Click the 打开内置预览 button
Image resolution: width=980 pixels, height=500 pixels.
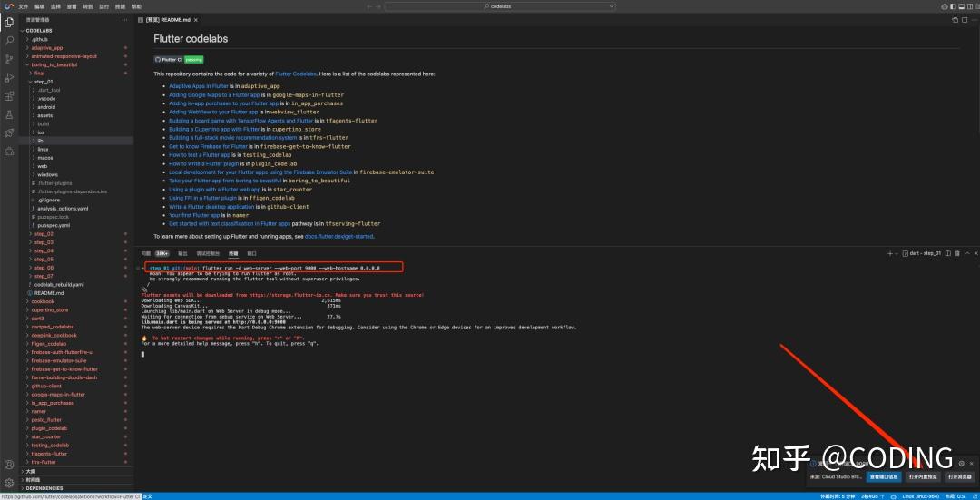923,476
